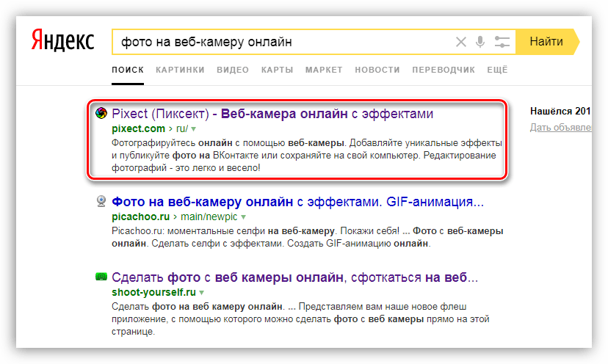Activate voice search microphone icon

click(481, 42)
